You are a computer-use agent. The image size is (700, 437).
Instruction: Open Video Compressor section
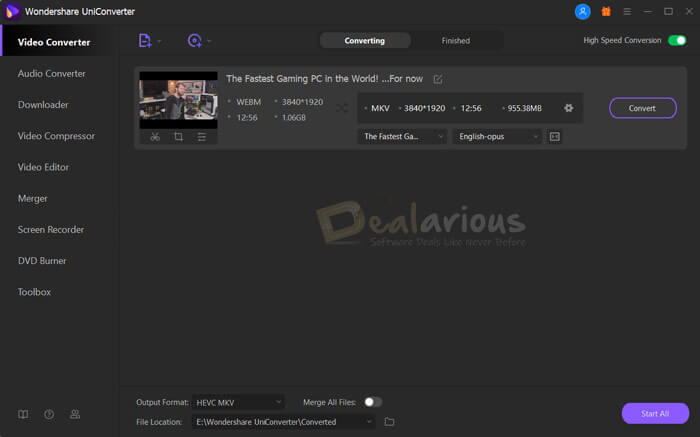pos(56,136)
